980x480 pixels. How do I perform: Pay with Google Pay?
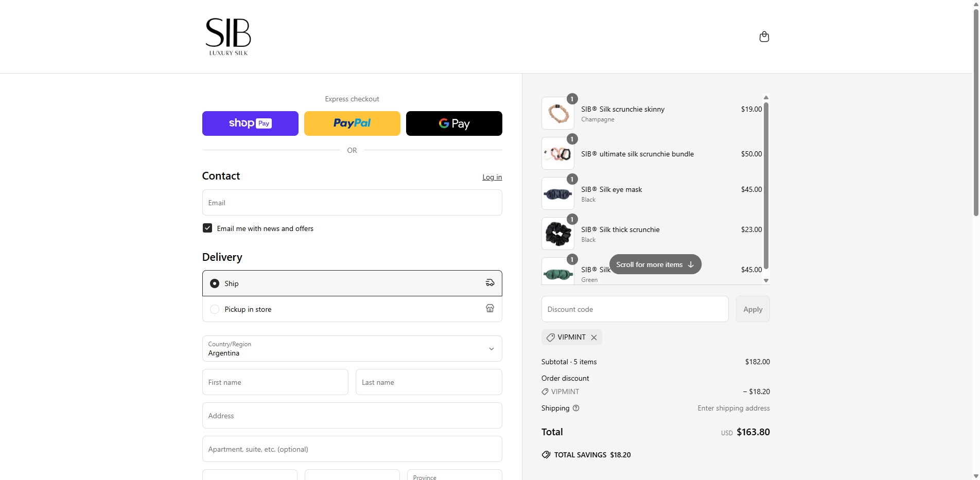point(454,123)
